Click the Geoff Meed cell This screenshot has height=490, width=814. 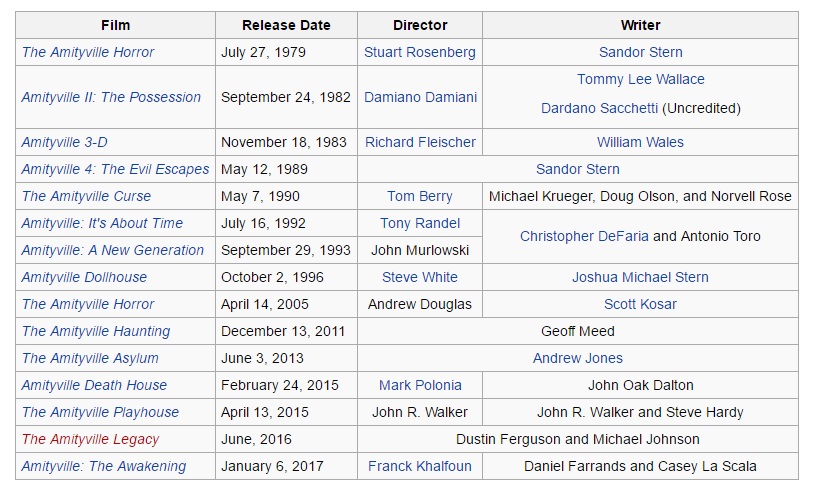[578, 331]
